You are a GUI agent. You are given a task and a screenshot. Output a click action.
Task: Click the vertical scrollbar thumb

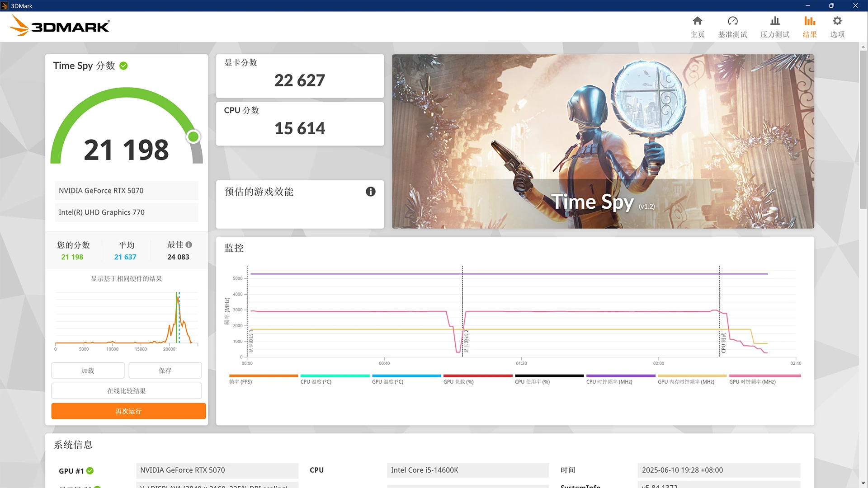(863, 129)
